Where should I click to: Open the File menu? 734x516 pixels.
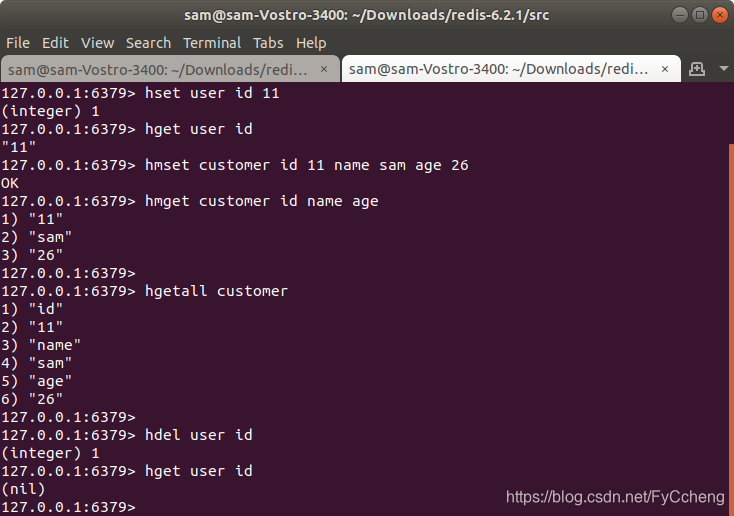point(18,43)
